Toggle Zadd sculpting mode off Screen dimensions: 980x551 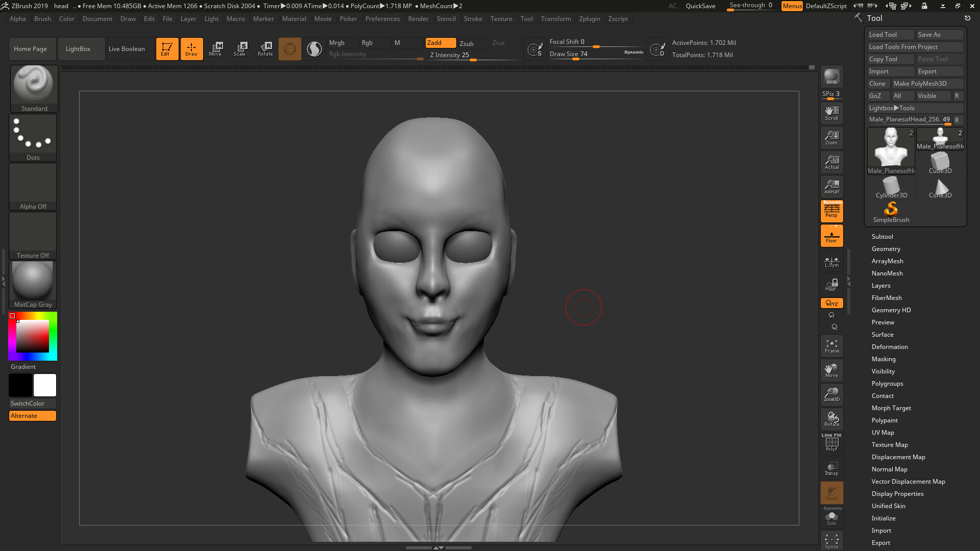click(x=440, y=43)
